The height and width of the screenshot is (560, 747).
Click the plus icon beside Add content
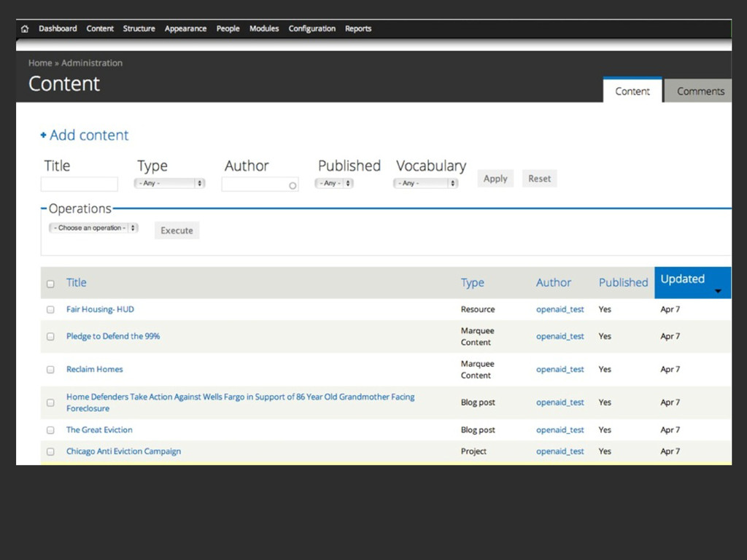[x=44, y=136]
